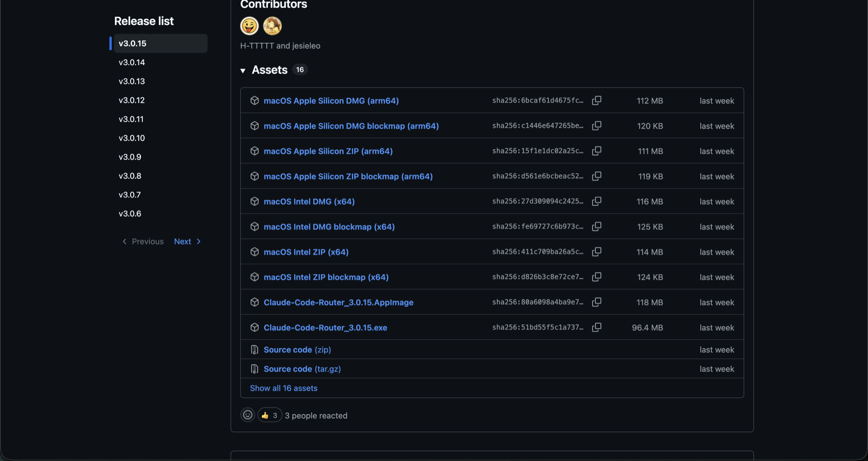Open jesieleo contributor avatar
Image resolution: width=868 pixels, height=461 pixels.
point(272,26)
